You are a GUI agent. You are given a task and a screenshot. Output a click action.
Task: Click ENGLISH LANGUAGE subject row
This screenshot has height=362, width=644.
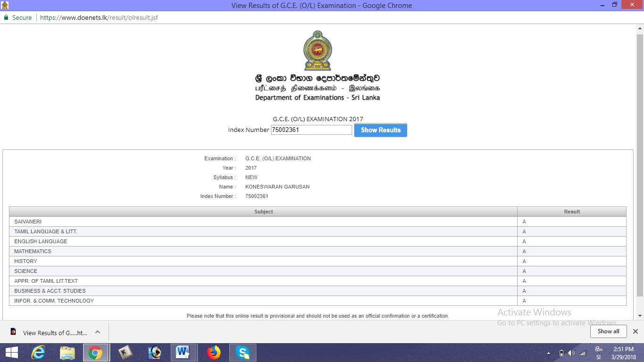318,241
